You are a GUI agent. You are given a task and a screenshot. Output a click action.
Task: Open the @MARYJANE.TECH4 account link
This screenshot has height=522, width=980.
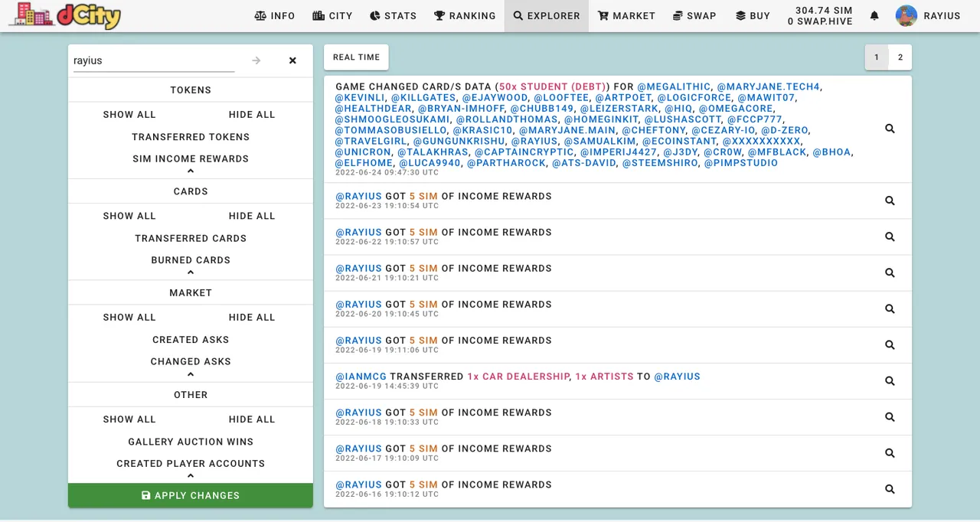(768, 86)
